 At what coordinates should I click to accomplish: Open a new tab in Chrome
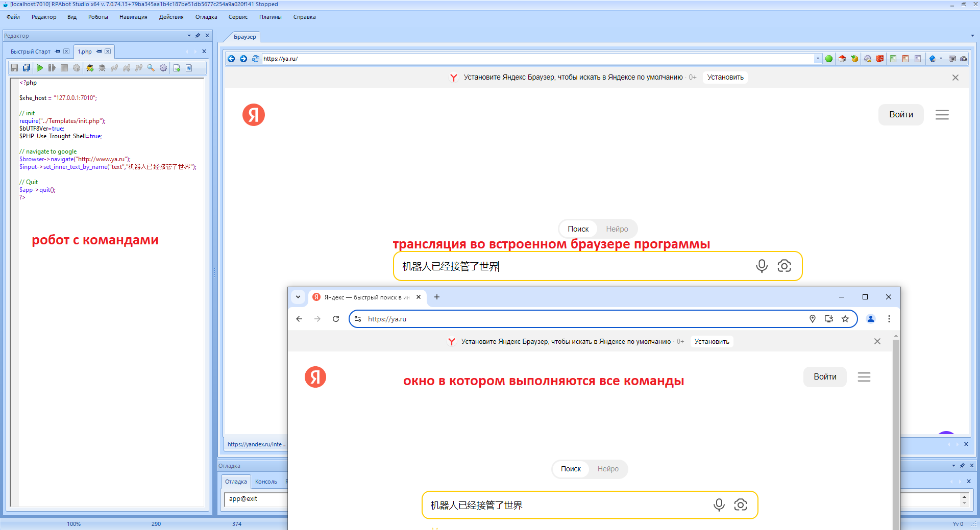(437, 297)
